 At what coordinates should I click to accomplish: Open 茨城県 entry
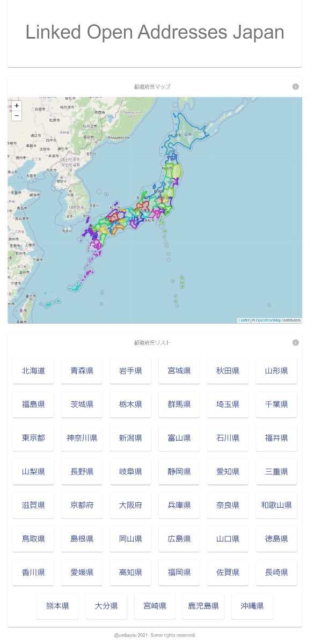82,405
